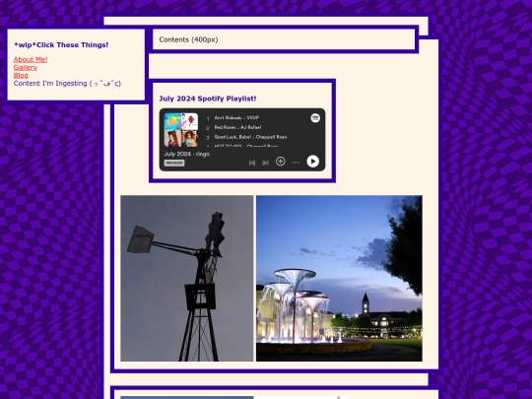Click Content I'm Ingesting text
This screenshot has width=532, height=399.
[x=67, y=83]
